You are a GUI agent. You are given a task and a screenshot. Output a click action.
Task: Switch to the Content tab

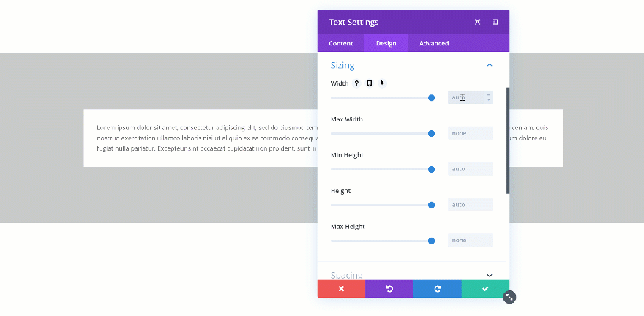[341, 43]
